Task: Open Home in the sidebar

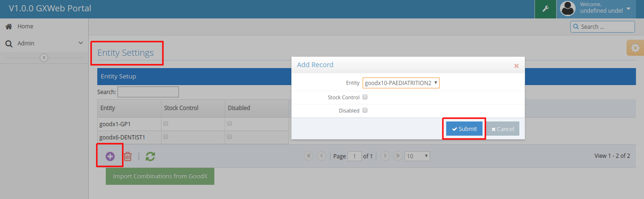Action: 25,26
